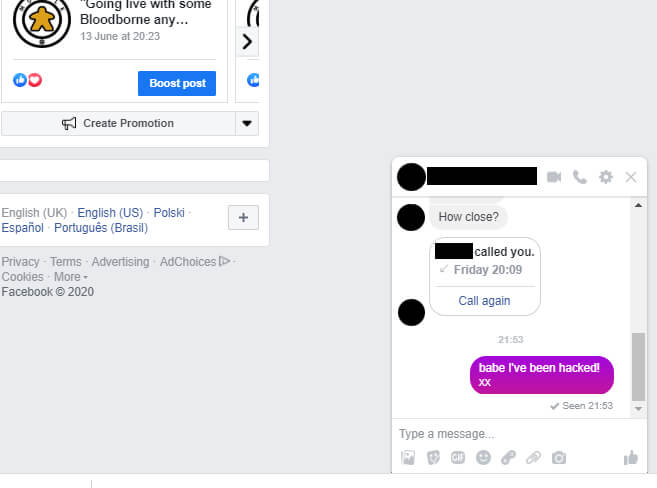Image resolution: width=657 pixels, height=488 pixels.
Task: Open the emoji picker
Action: point(483,457)
